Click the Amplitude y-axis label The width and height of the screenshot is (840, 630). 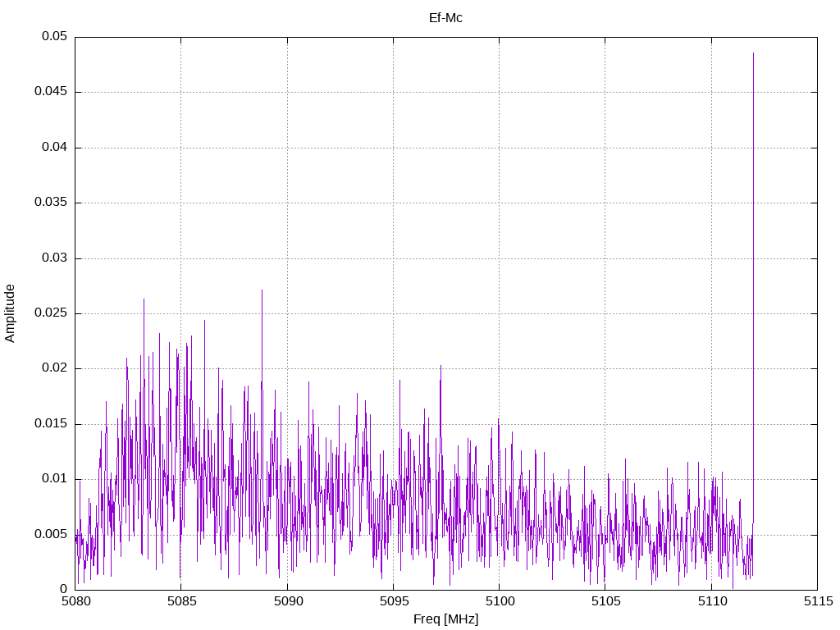(x=10, y=313)
